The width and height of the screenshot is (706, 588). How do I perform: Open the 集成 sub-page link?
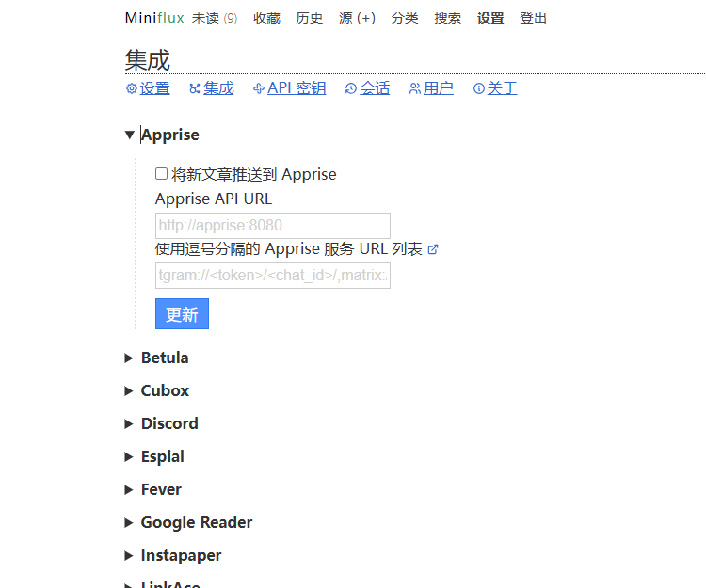point(218,88)
